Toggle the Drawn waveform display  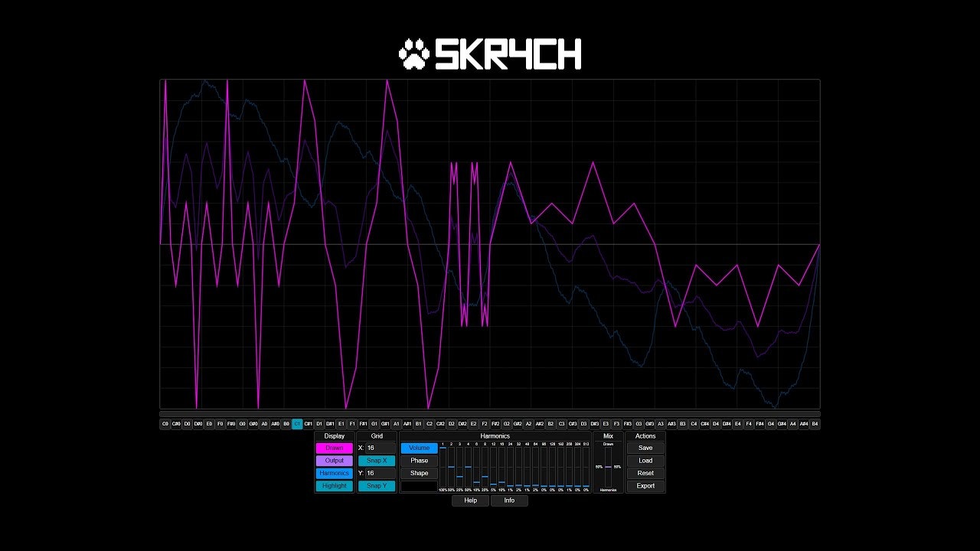(334, 448)
